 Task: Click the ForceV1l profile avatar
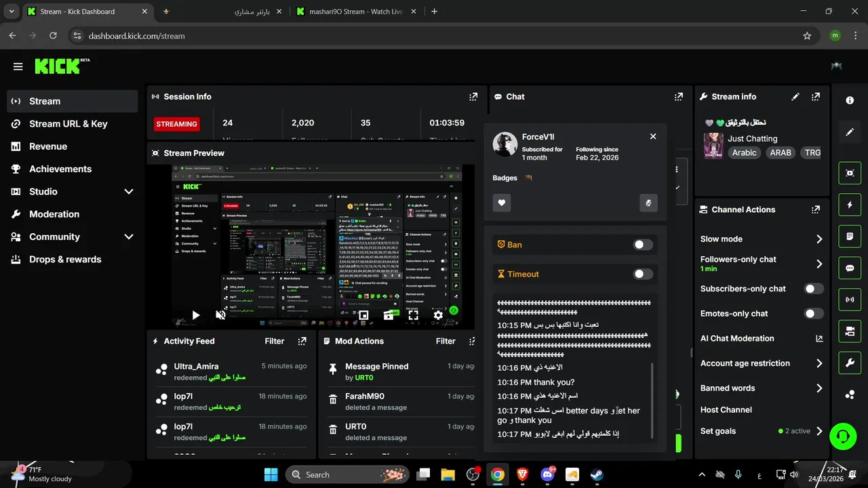pos(505,144)
